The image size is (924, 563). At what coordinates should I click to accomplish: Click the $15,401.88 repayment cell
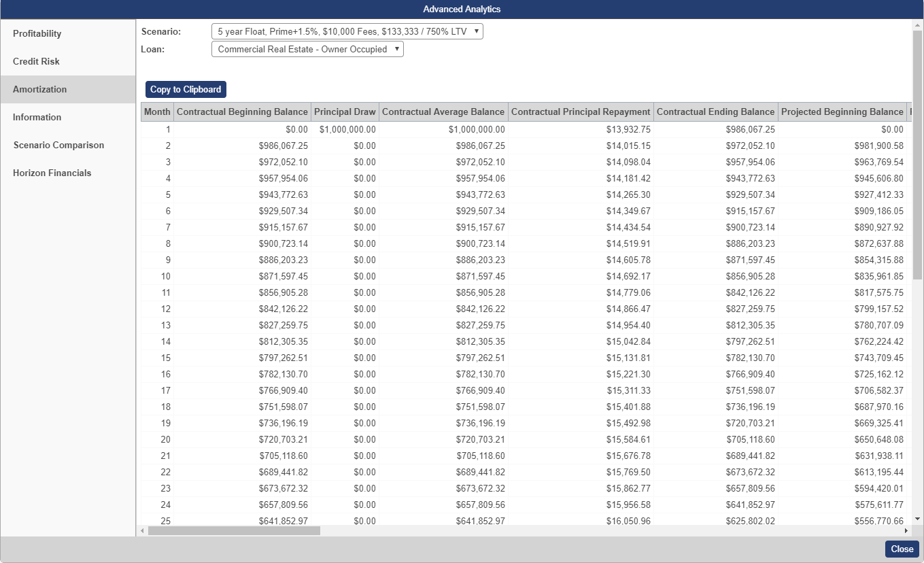coord(581,407)
